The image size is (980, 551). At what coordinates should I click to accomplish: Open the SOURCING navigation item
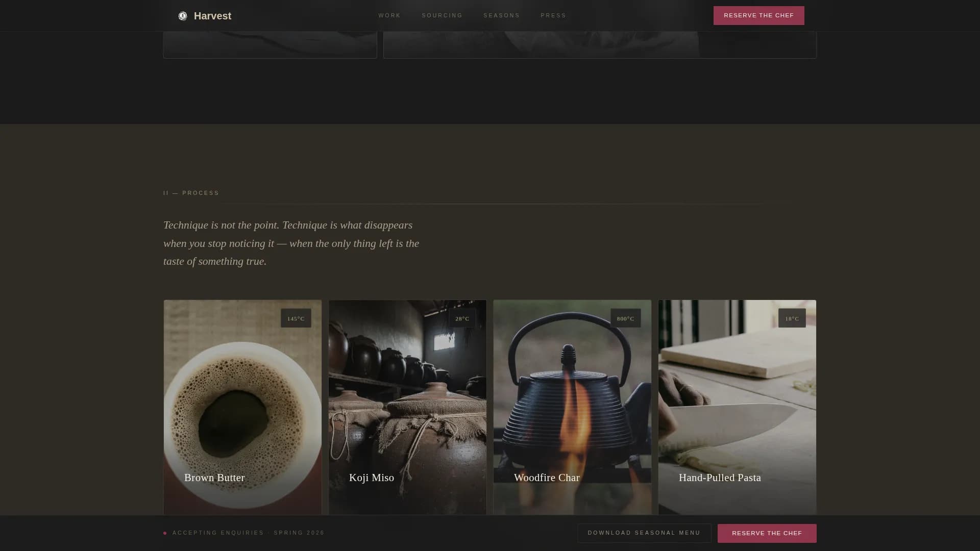tap(442, 15)
